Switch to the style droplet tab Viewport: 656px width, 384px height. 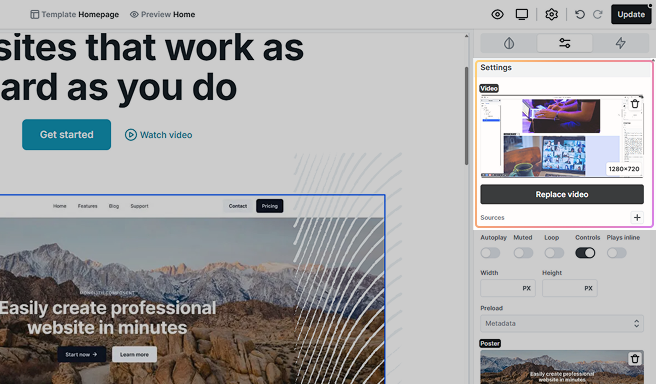pyautogui.click(x=509, y=43)
